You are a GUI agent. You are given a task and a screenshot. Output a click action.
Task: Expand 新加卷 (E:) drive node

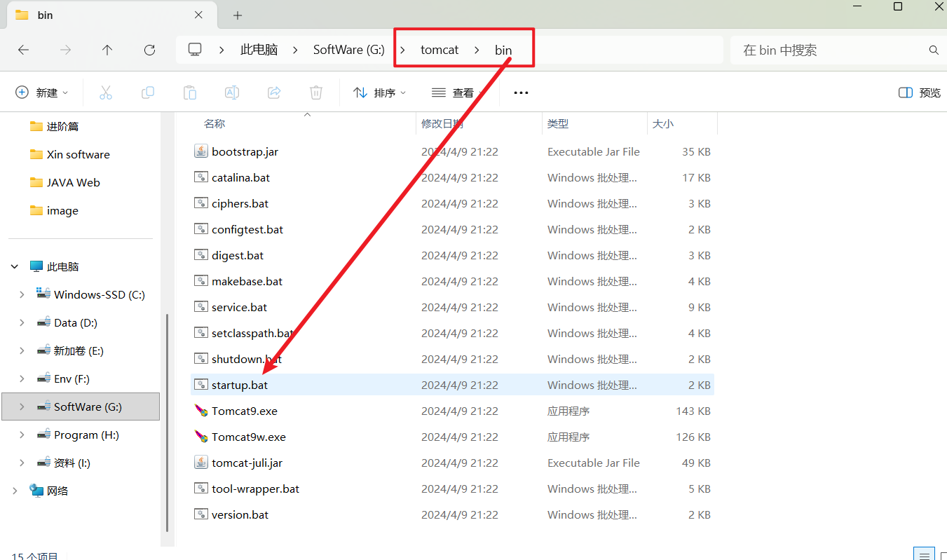coord(22,351)
